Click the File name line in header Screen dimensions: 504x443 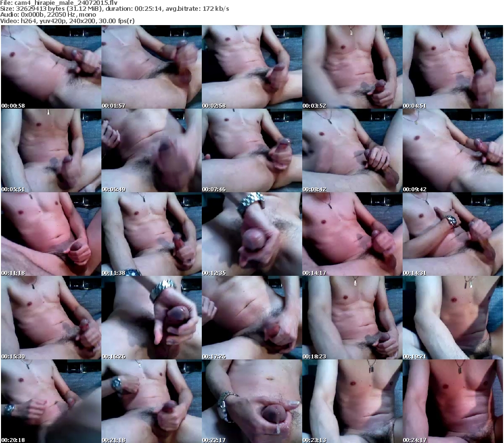click(x=59, y=3)
